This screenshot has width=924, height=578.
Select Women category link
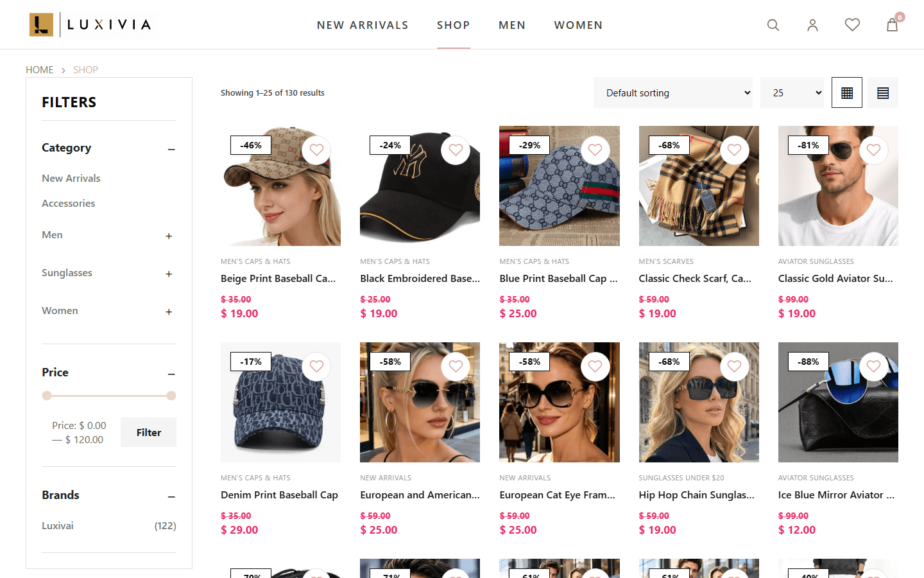click(x=60, y=310)
